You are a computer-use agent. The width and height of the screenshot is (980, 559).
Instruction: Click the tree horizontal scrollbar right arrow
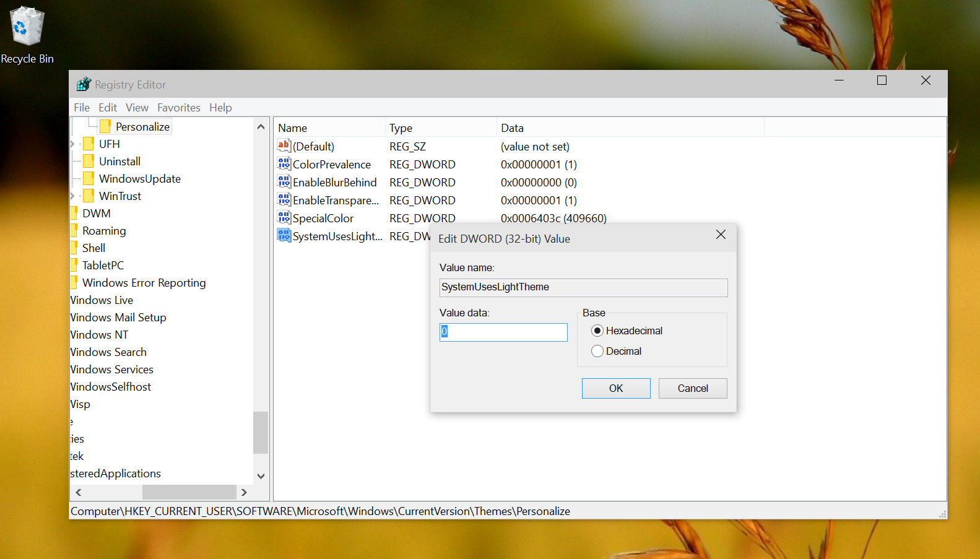(x=244, y=492)
